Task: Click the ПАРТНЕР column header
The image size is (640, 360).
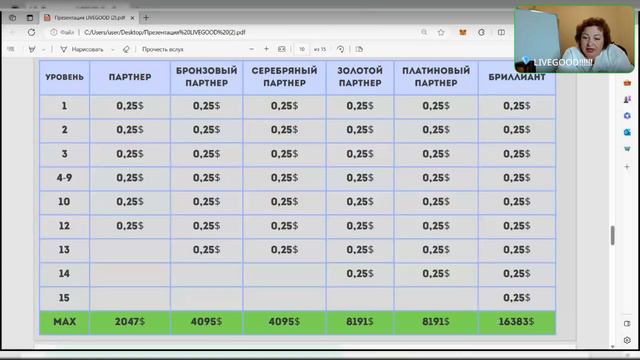Action: (130, 77)
